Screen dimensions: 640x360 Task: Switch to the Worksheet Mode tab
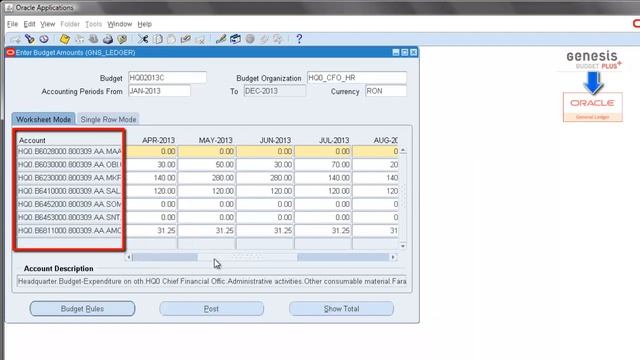coord(43,119)
